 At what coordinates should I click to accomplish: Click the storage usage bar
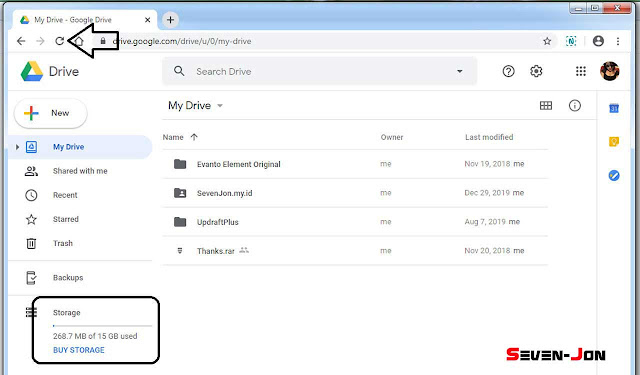102,326
